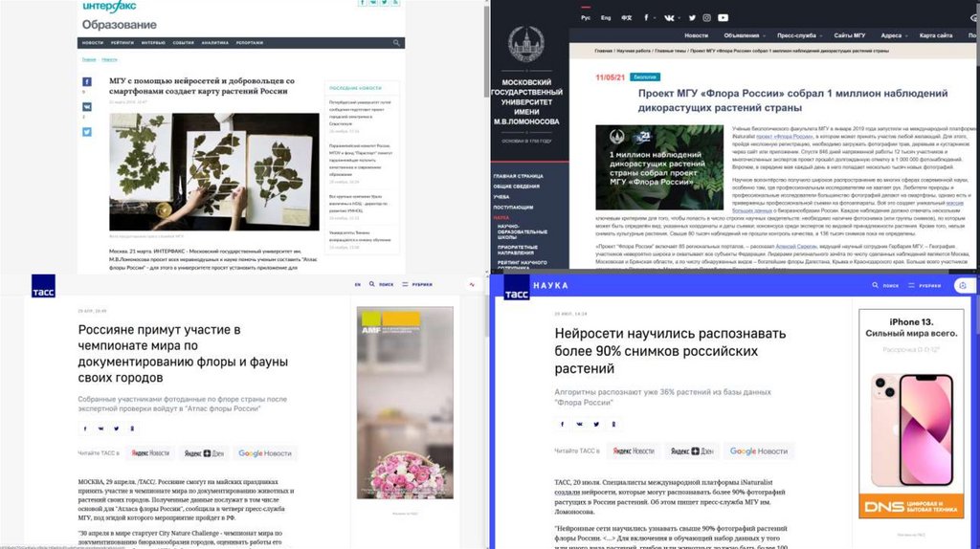Click Google Новости on TASS Наука article
Image resolution: width=980 pixels, height=549 pixels.
pyautogui.click(x=759, y=450)
